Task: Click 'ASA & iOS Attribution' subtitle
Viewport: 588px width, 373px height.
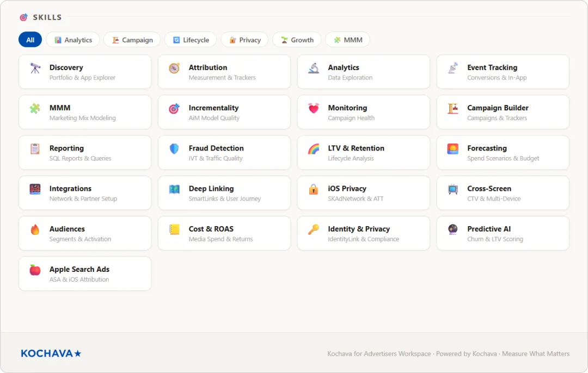Action: coord(79,279)
